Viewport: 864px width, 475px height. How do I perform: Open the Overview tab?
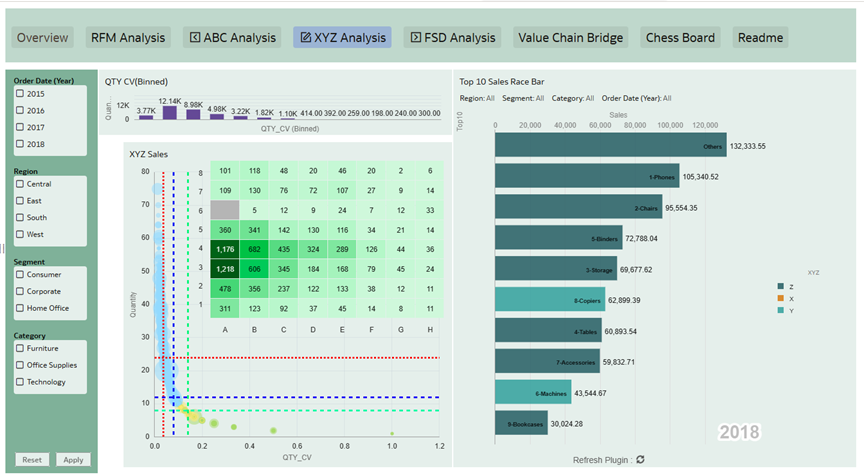[42, 37]
